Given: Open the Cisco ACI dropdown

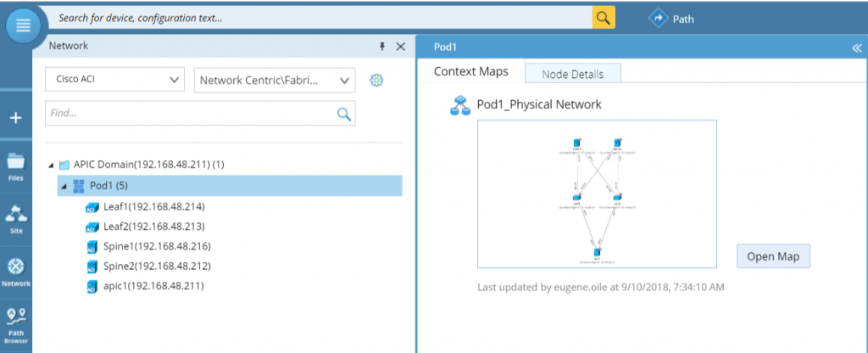Looking at the screenshot, I should 114,80.
